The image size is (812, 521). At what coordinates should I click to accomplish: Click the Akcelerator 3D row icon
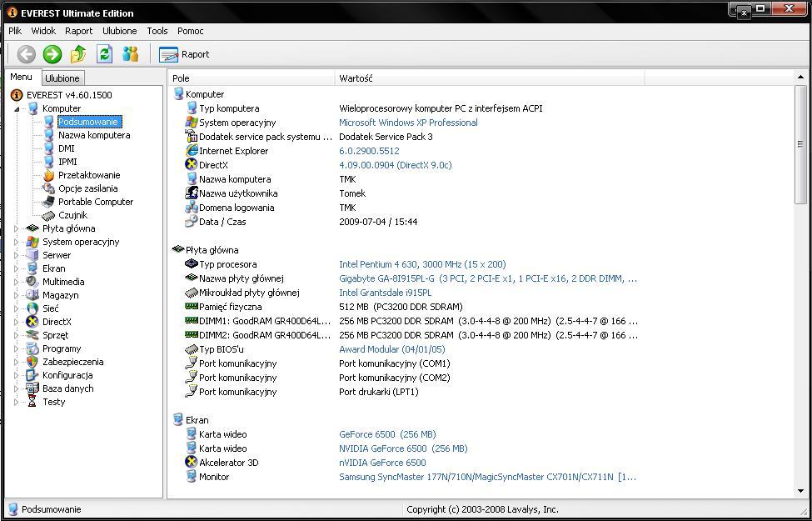[x=191, y=463]
